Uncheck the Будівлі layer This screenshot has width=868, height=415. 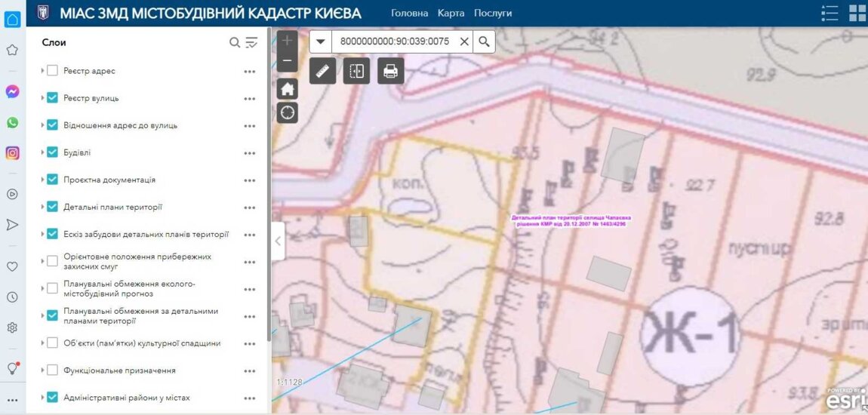pos(52,152)
